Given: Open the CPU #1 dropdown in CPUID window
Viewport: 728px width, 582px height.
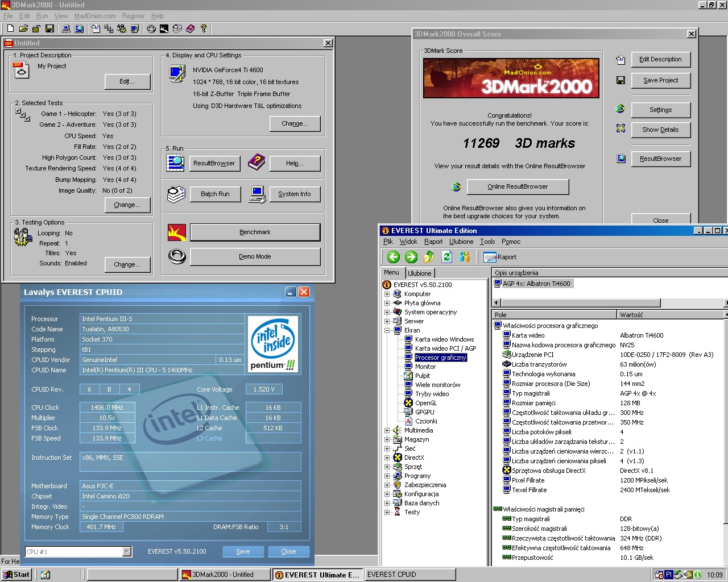Looking at the screenshot, I should 126,551.
